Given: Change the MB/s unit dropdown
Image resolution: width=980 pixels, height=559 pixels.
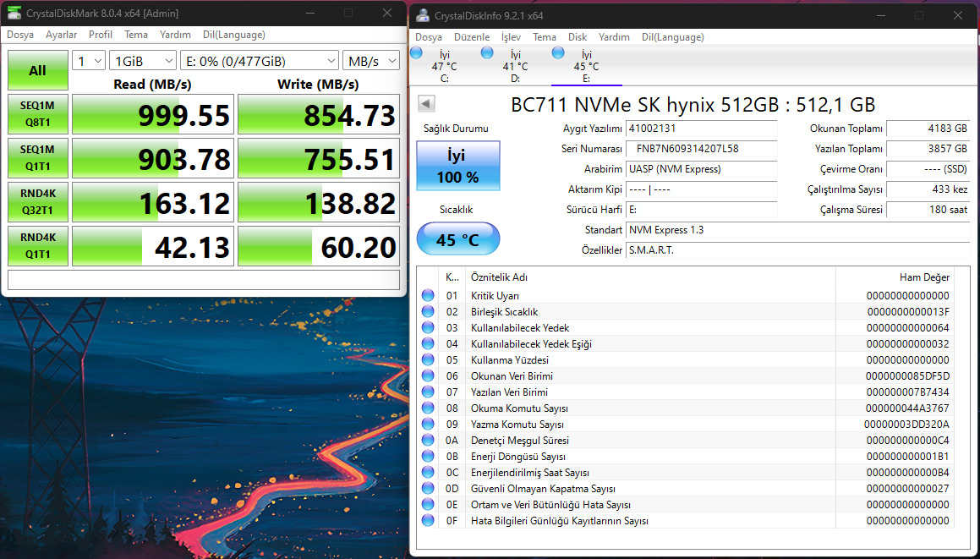Looking at the screenshot, I should coord(371,61).
